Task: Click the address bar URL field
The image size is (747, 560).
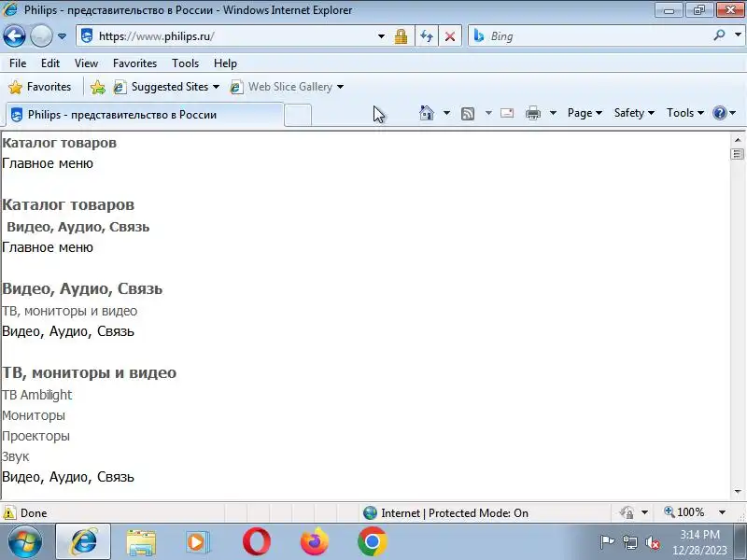Action: pos(233,36)
